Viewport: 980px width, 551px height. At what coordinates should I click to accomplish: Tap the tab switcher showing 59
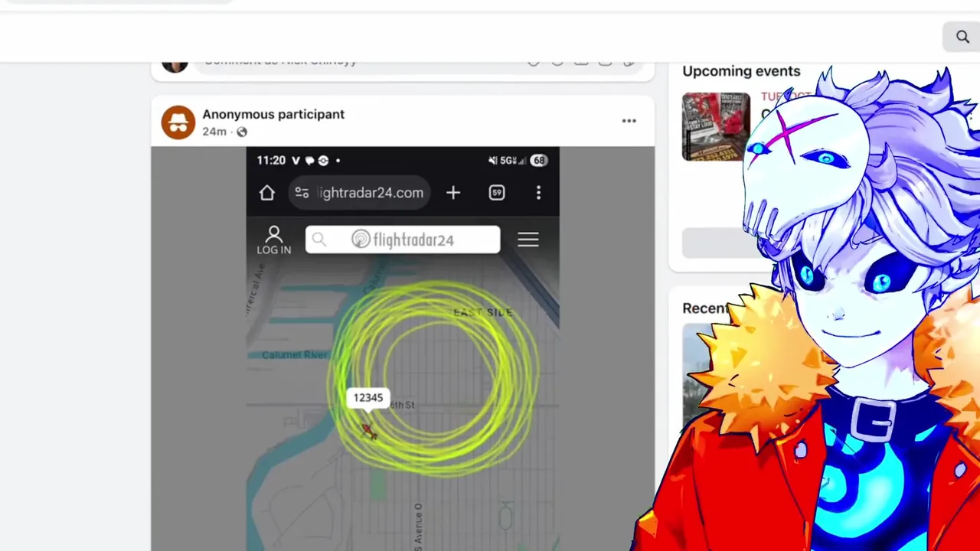coord(497,193)
